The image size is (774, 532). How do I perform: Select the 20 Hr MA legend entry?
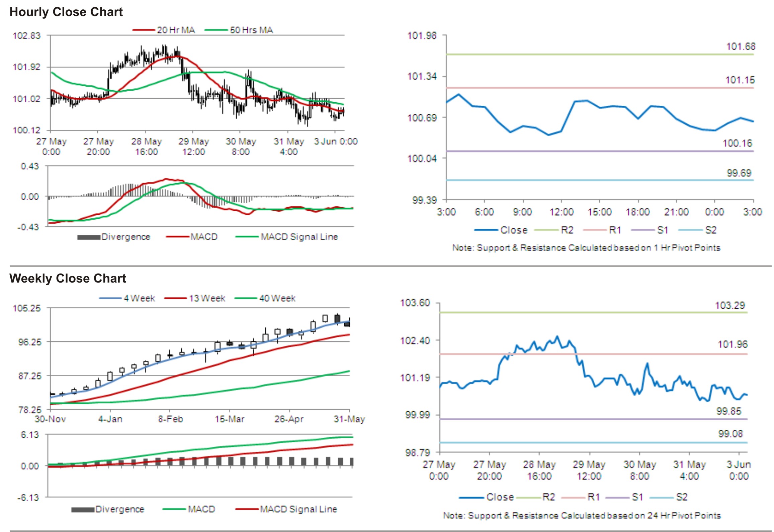[164, 30]
